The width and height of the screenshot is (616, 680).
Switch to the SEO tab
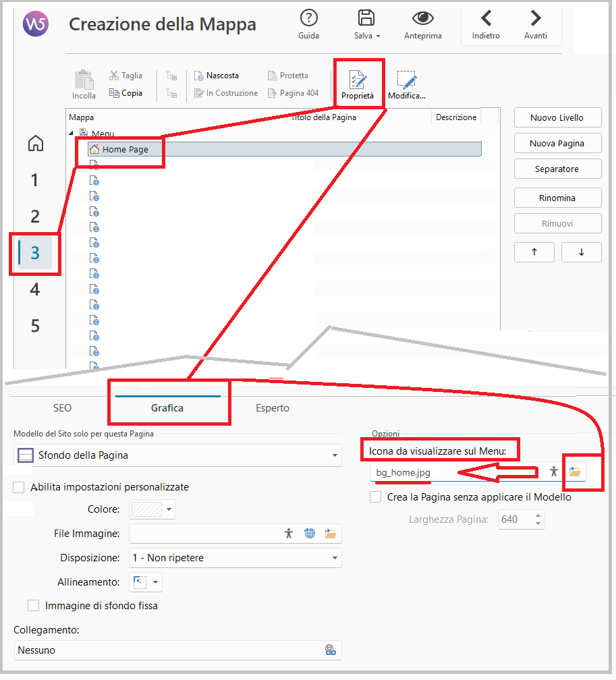pyautogui.click(x=62, y=408)
